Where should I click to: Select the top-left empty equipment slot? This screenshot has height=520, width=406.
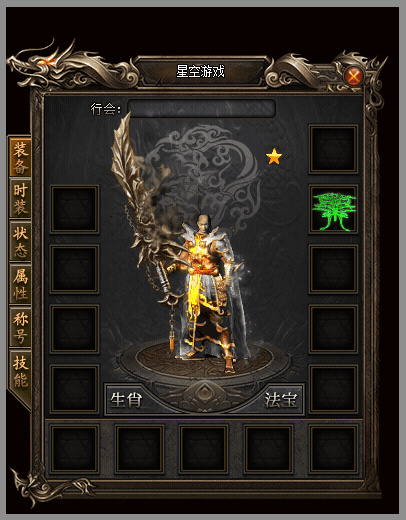click(x=74, y=209)
